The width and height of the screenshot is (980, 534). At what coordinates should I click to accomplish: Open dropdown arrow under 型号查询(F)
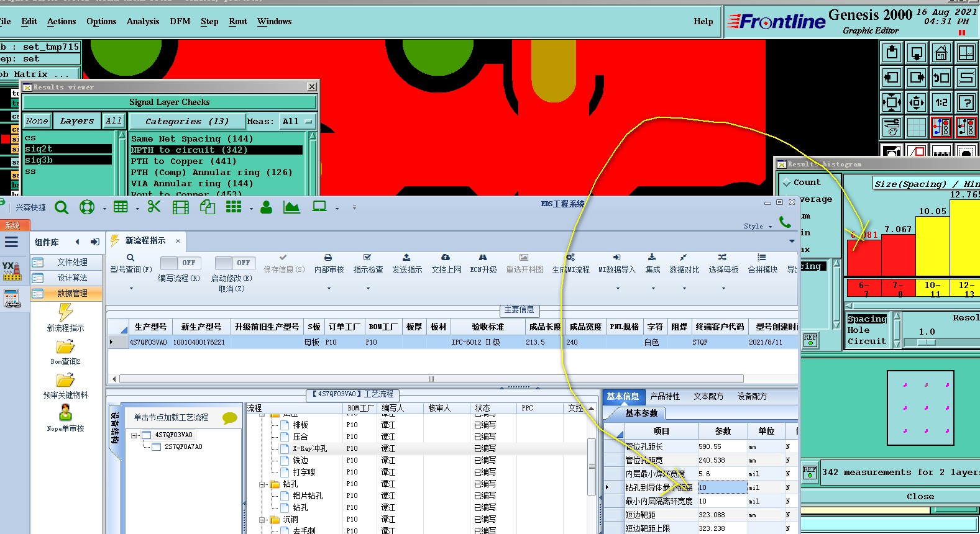point(131,288)
